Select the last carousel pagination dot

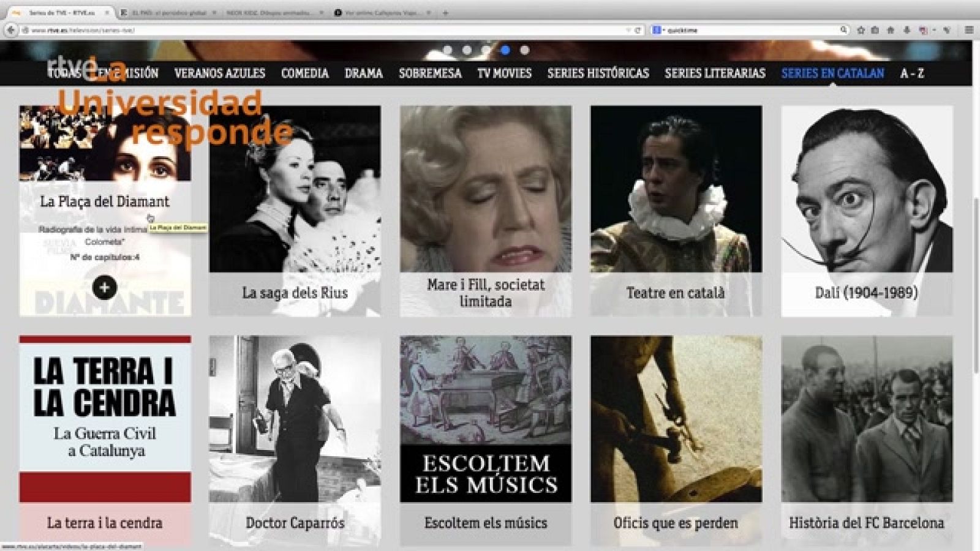[524, 49]
